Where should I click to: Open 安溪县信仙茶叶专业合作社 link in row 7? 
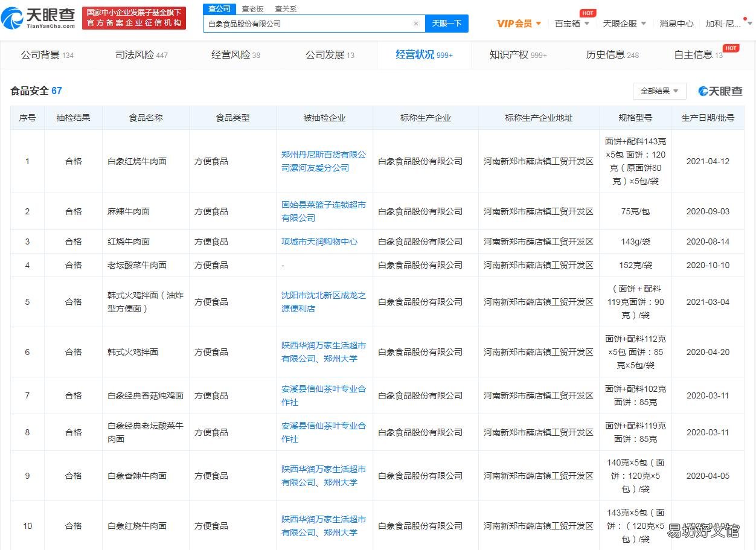tap(324, 395)
